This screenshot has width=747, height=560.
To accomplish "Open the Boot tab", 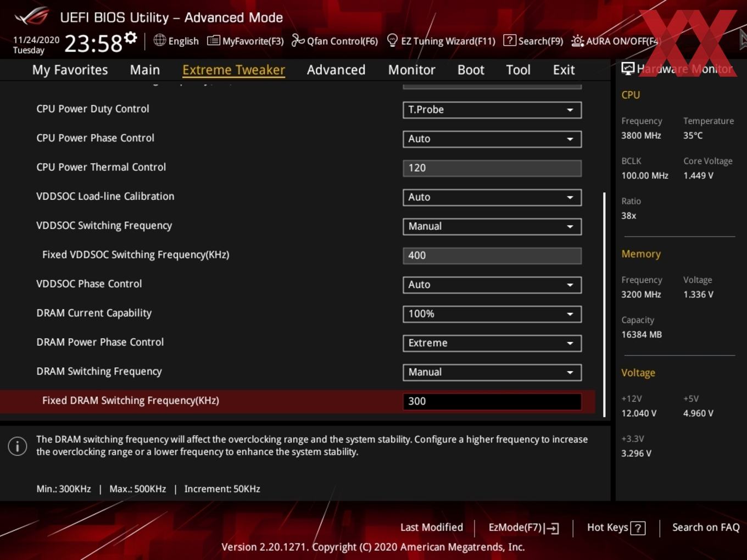I will (471, 70).
